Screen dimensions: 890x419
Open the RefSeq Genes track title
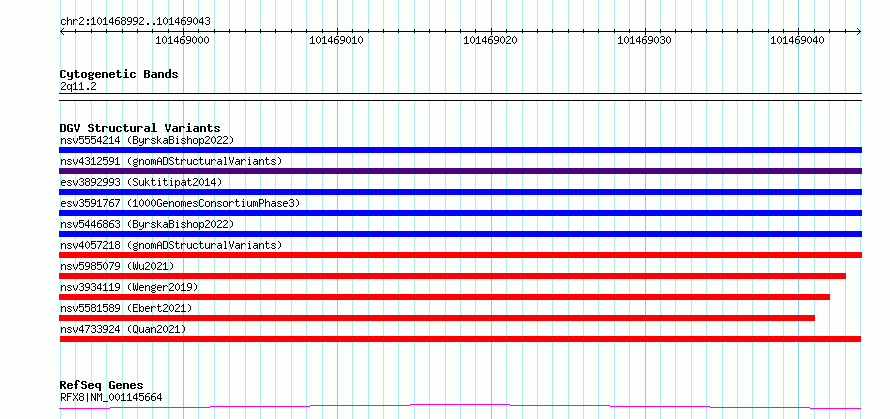pos(102,386)
